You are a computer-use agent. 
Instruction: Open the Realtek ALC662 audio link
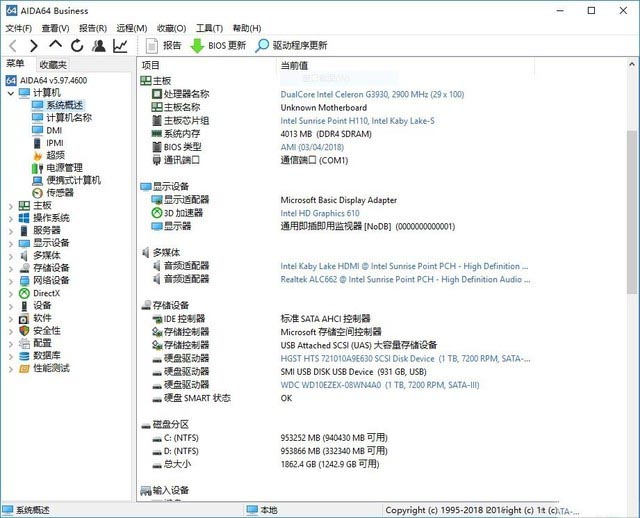[x=405, y=280]
